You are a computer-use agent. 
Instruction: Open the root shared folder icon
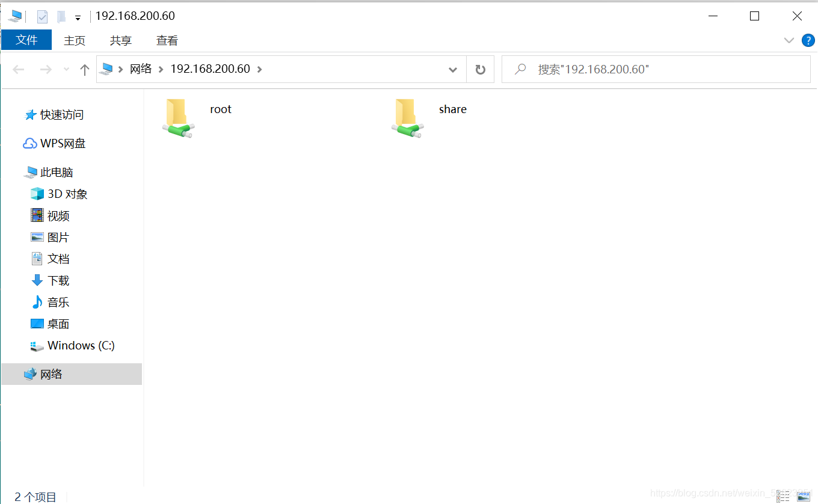178,118
